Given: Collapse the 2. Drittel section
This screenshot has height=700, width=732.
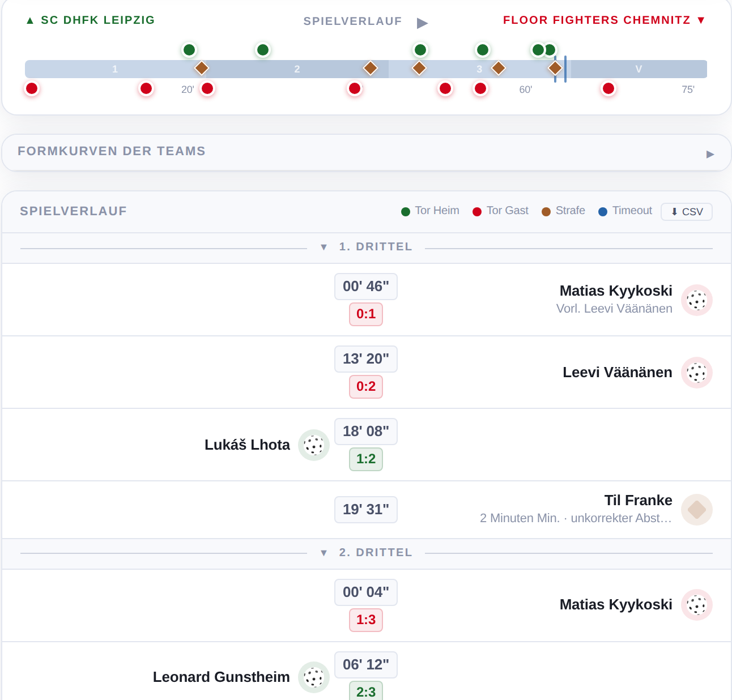Looking at the screenshot, I should [366, 553].
